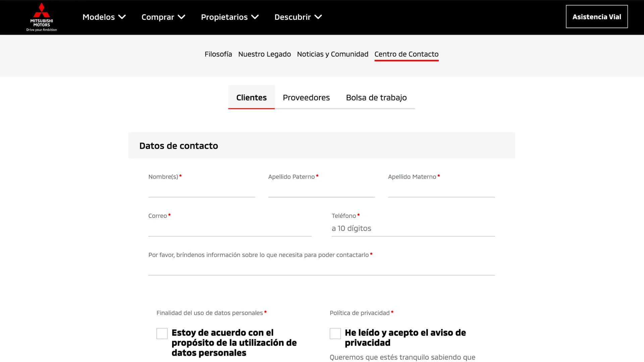The height and width of the screenshot is (362, 644).
Task: Check the personal data purpose agreement box
Action: point(162,334)
